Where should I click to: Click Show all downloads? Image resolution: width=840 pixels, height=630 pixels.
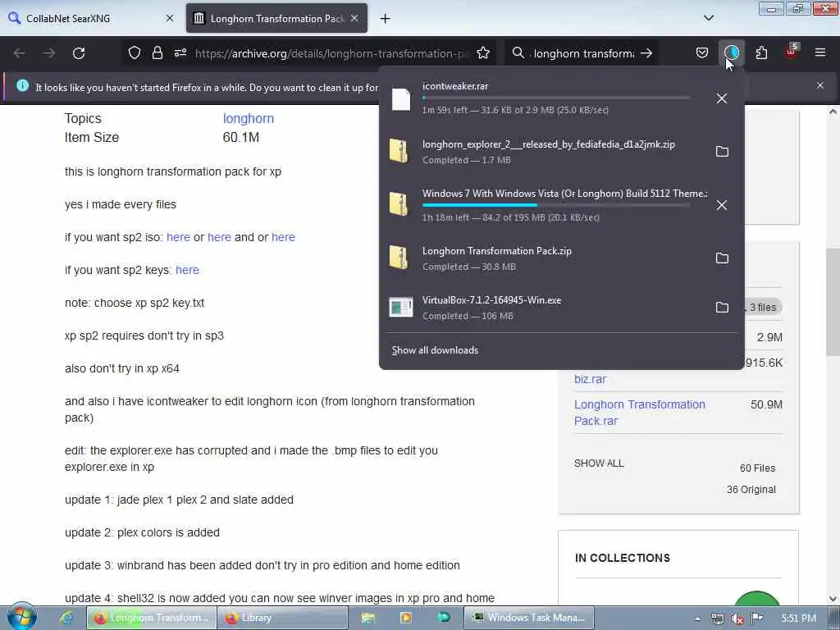point(435,350)
